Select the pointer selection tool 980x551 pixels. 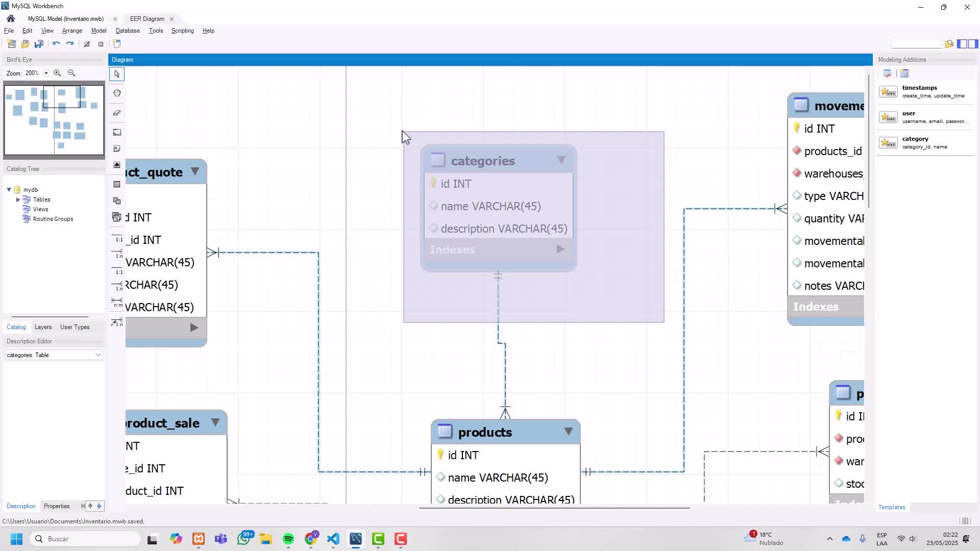tap(117, 74)
